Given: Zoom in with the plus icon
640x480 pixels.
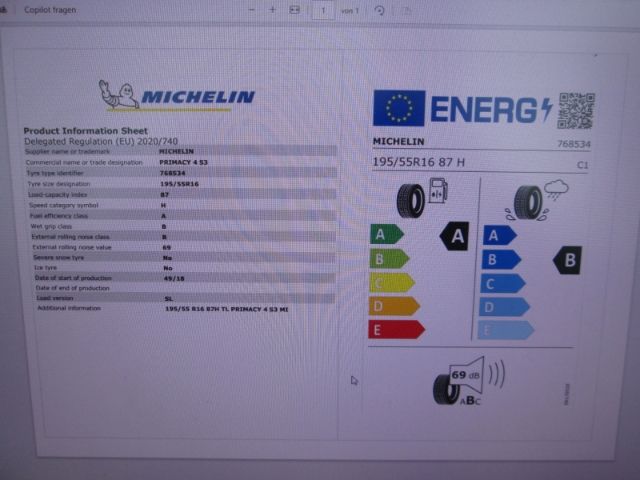Looking at the screenshot, I should [273, 8].
